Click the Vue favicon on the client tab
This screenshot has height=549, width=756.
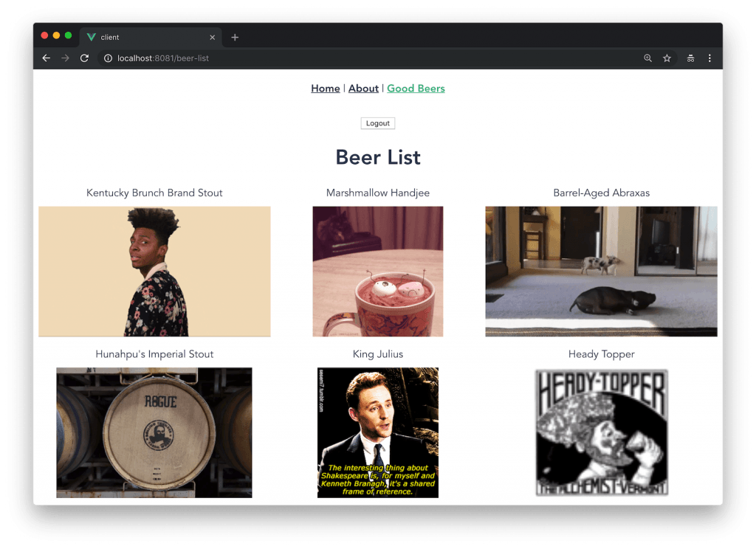91,37
